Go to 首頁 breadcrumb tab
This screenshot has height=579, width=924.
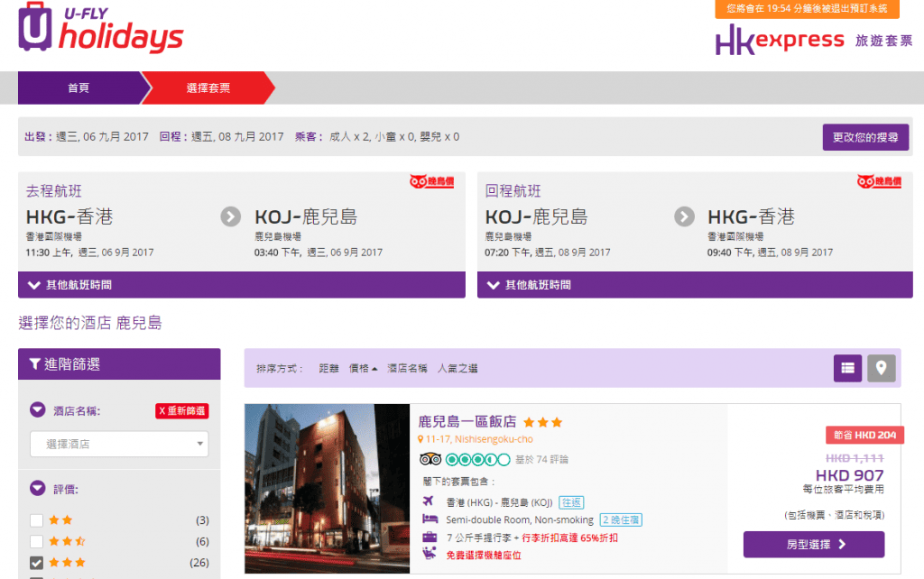[79, 88]
